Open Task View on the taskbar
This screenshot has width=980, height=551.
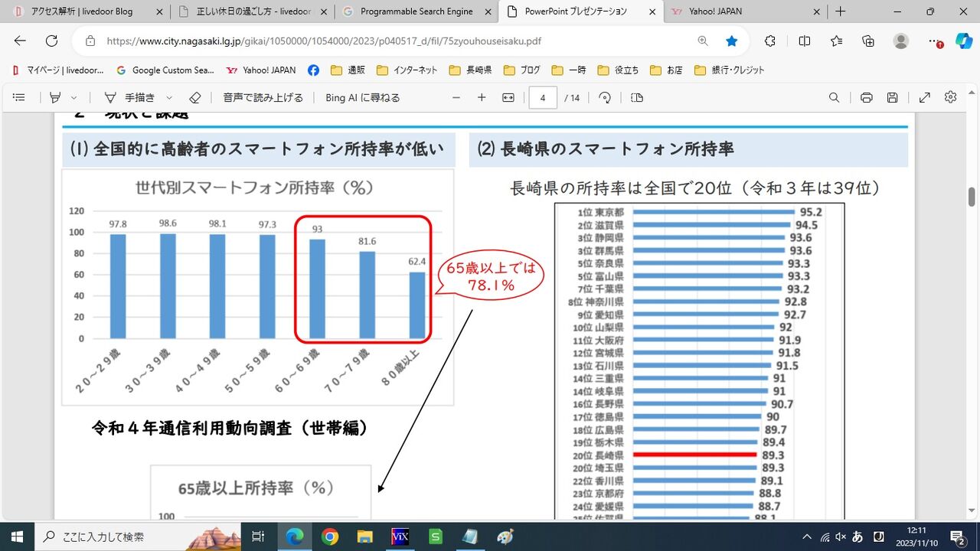coord(259,536)
